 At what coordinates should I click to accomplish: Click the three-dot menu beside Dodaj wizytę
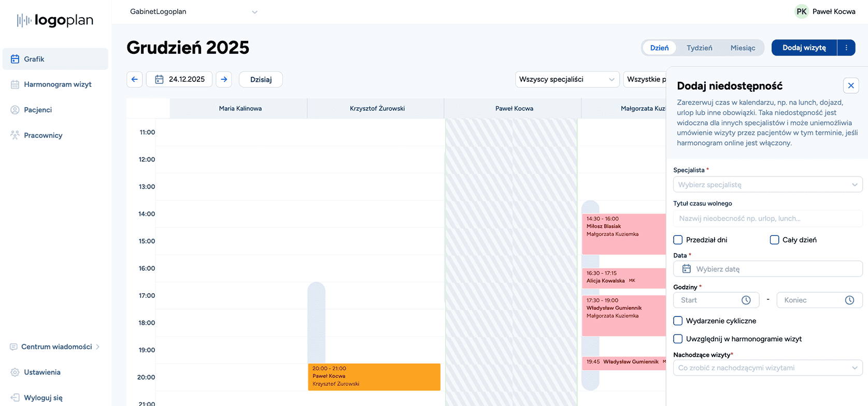point(846,48)
